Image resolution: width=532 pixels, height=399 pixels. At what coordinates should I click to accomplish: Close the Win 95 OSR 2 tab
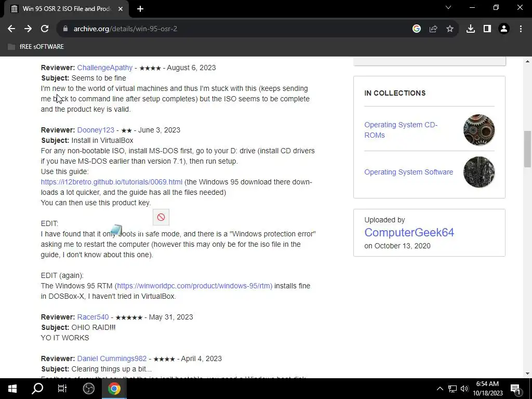point(121,9)
